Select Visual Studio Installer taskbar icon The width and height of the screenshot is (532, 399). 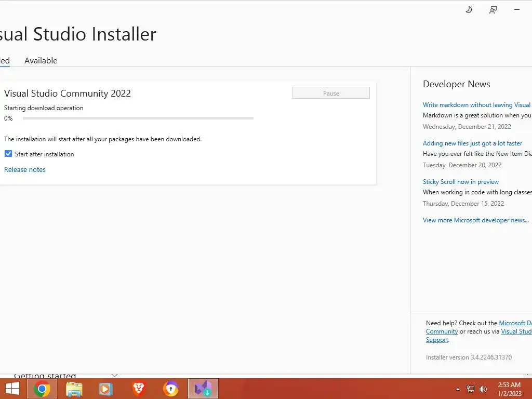tap(203, 389)
